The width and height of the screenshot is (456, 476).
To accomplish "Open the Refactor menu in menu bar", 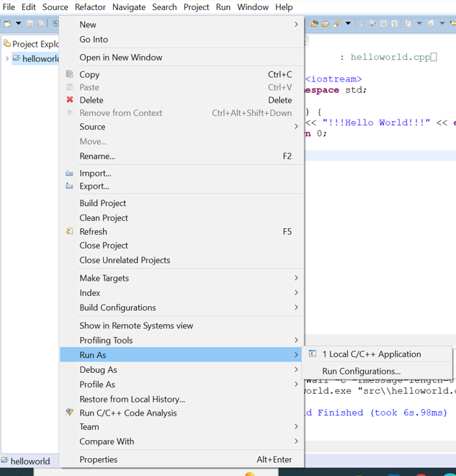I will tap(90, 7).
